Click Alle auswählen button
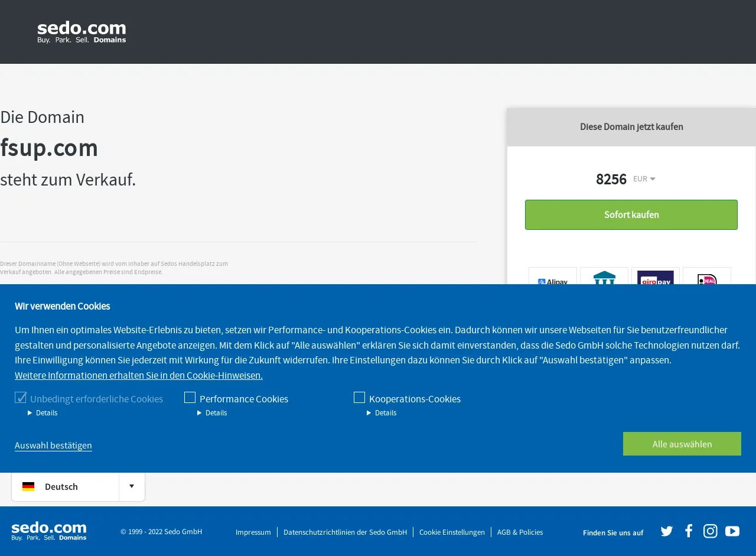The image size is (756, 556). coord(682,444)
